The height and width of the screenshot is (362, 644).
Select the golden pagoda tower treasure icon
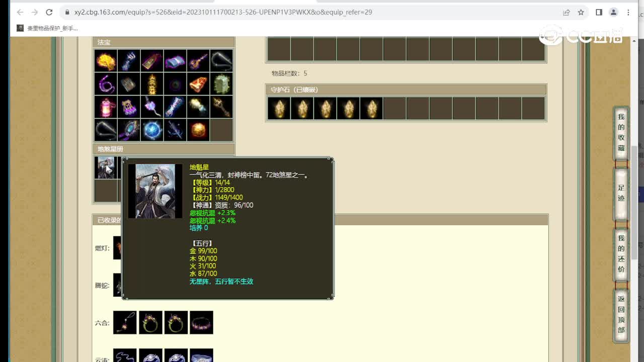click(152, 83)
